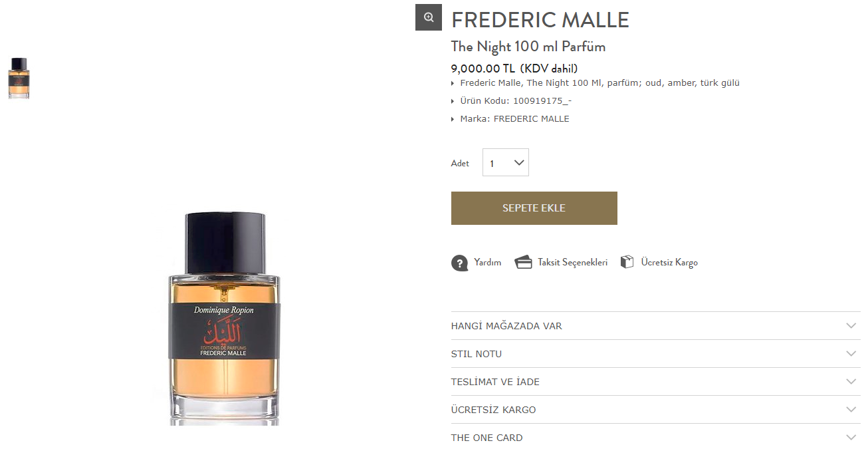
Task: Open Taksit Seçenekleri link
Action: click(573, 263)
